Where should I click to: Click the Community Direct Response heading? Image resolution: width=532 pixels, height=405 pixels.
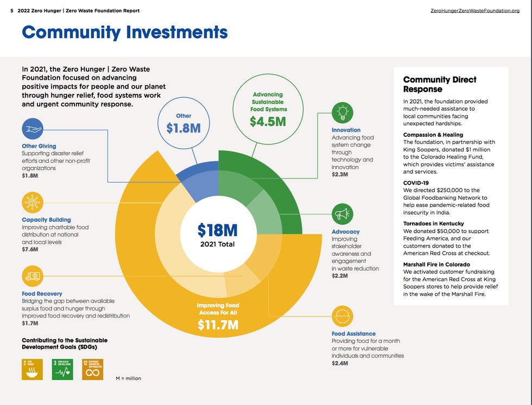click(440, 84)
